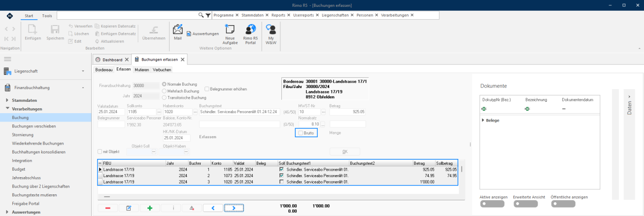This screenshot has width=644, height=216.
Task: Open the Mutieren sub-tab
Action: tap(142, 70)
